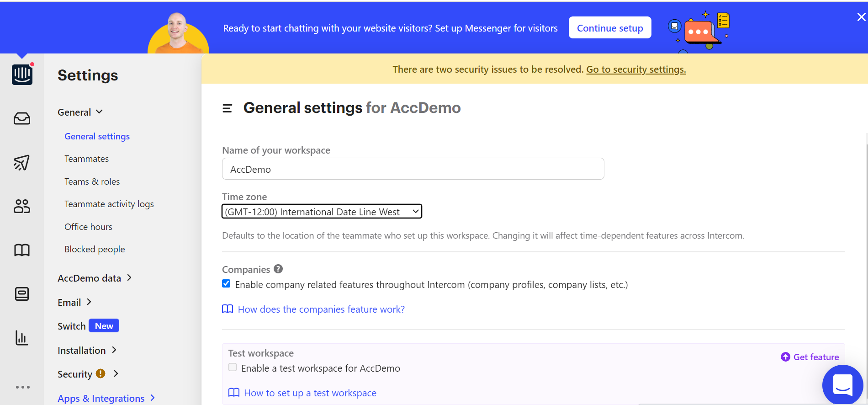Click the workspace name input field

click(413, 169)
